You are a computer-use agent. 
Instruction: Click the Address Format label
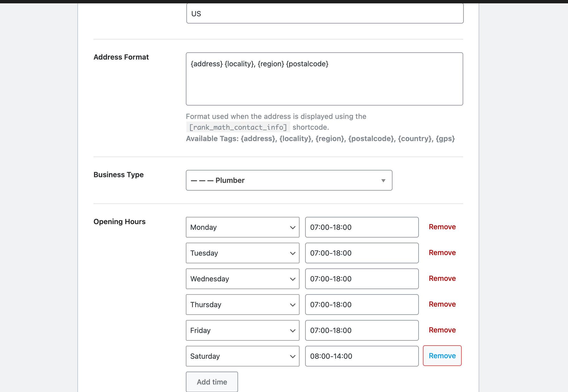tap(121, 57)
